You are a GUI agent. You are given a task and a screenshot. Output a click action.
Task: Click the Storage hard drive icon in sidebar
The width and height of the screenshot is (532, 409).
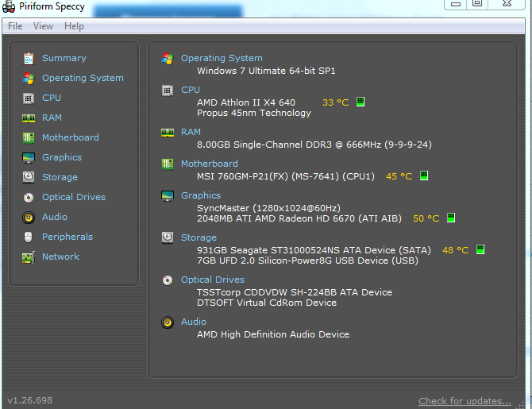point(29,177)
